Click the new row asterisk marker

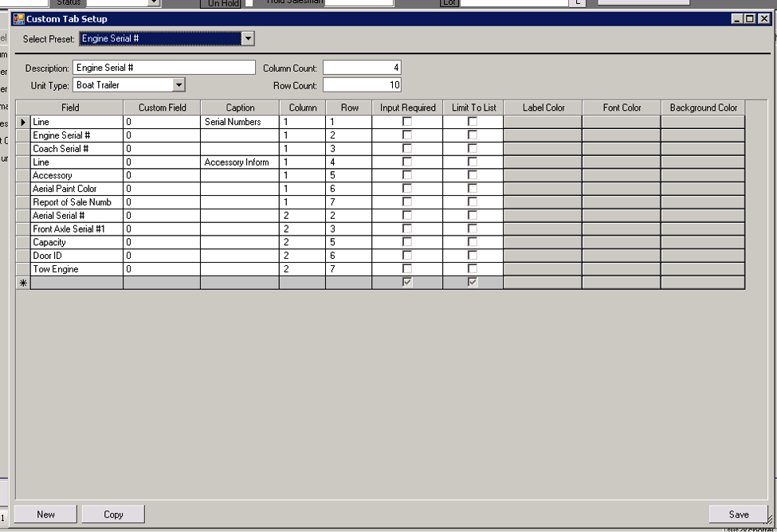pos(23,283)
